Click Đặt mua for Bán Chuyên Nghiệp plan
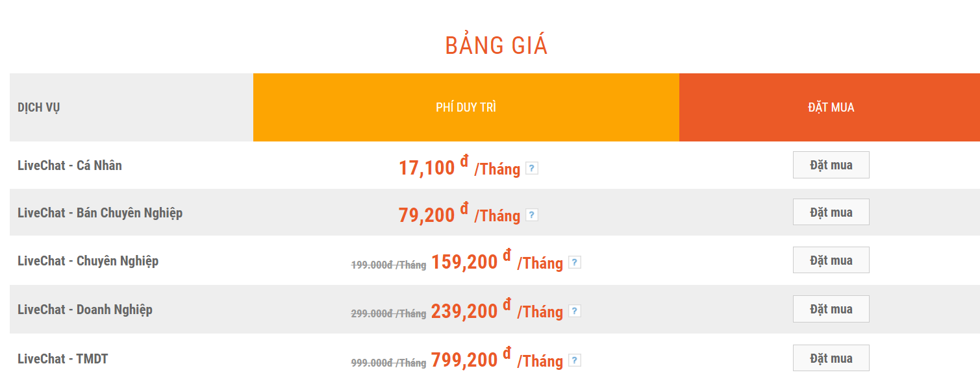 tap(831, 212)
